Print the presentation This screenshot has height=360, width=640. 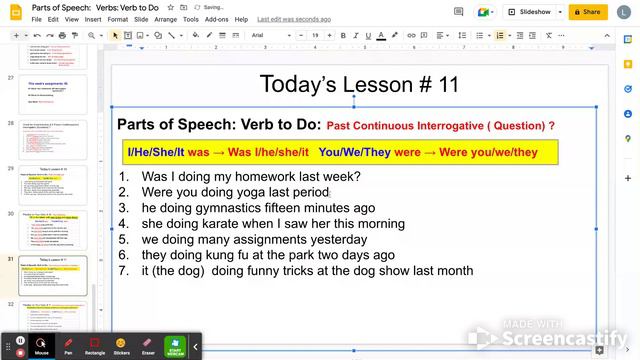tap(62, 36)
